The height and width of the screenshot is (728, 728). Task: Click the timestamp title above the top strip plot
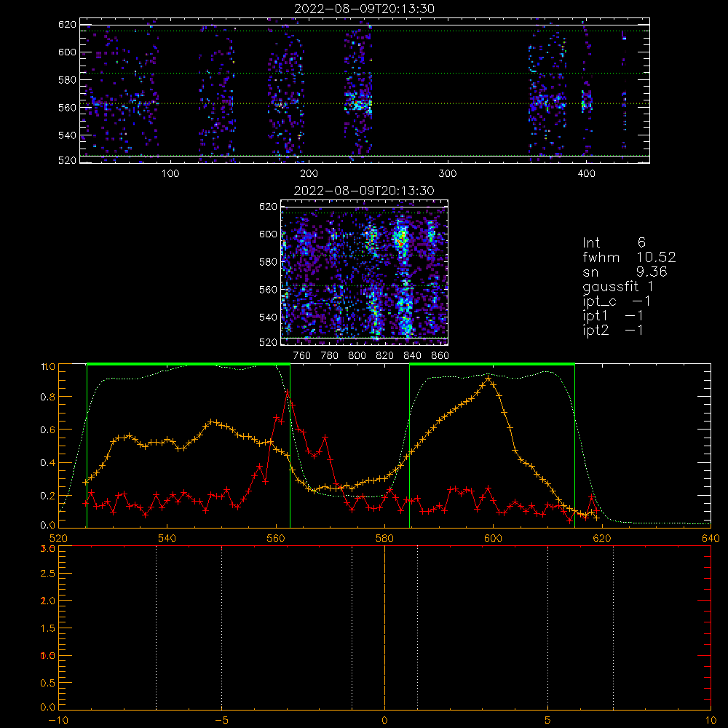pyautogui.click(x=364, y=9)
